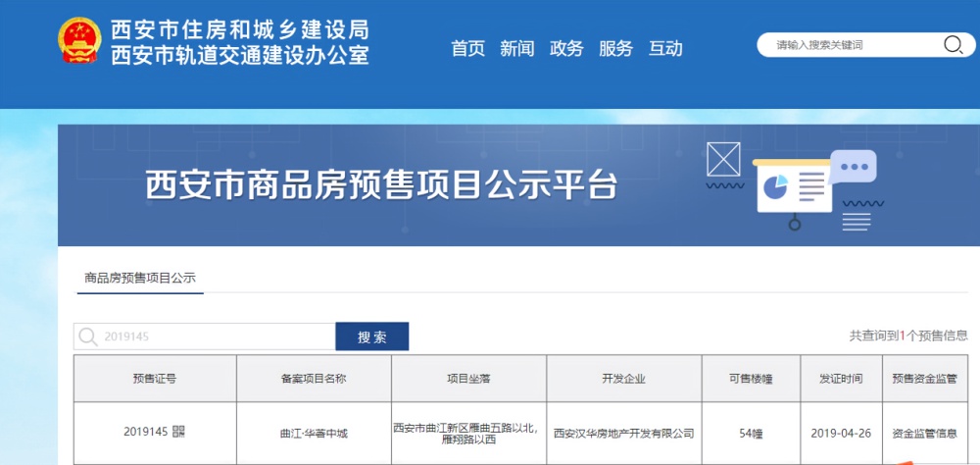Go to the 新闻 section
This screenshot has height=465, width=980.
pyautogui.click(x=516, y=48)
